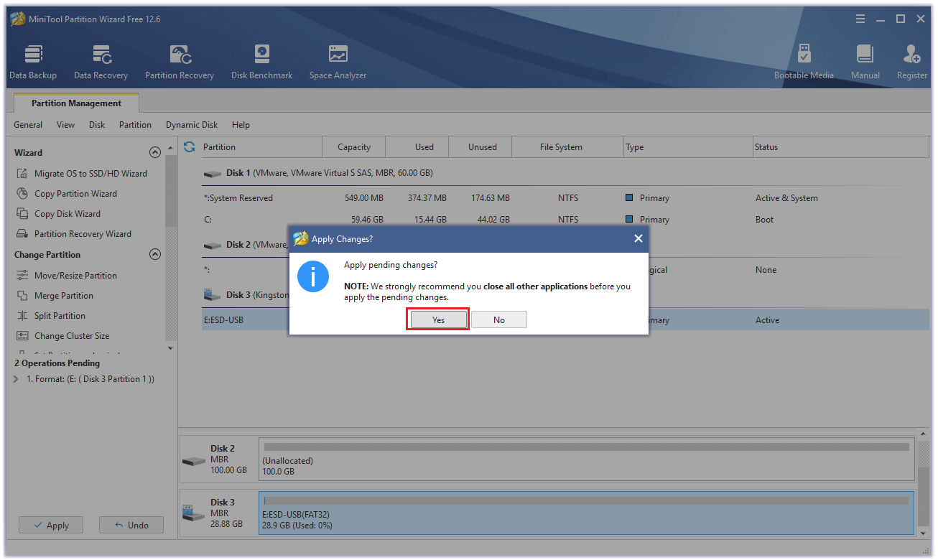Collapse the Change Partition section

[x=154, y=254]
